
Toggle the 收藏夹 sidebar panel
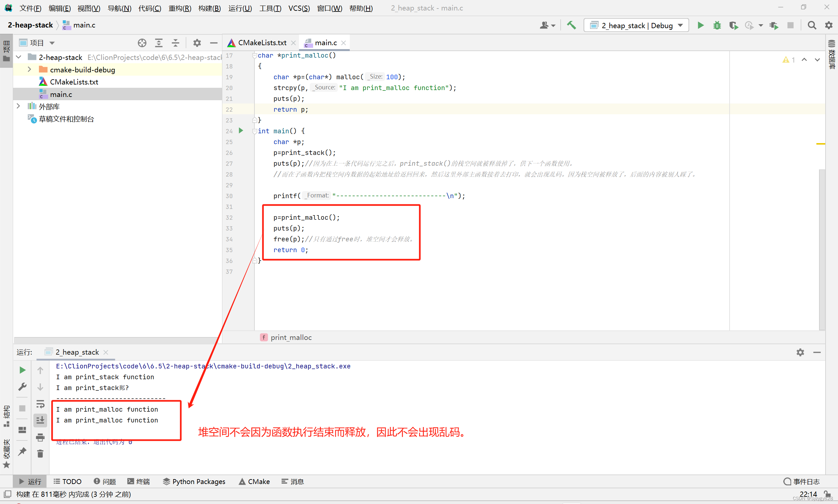7,454
